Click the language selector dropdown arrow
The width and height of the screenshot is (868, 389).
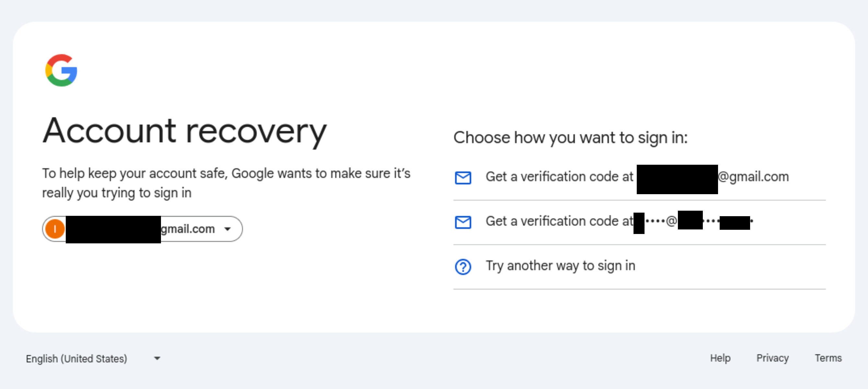click(x=157, y=358)
